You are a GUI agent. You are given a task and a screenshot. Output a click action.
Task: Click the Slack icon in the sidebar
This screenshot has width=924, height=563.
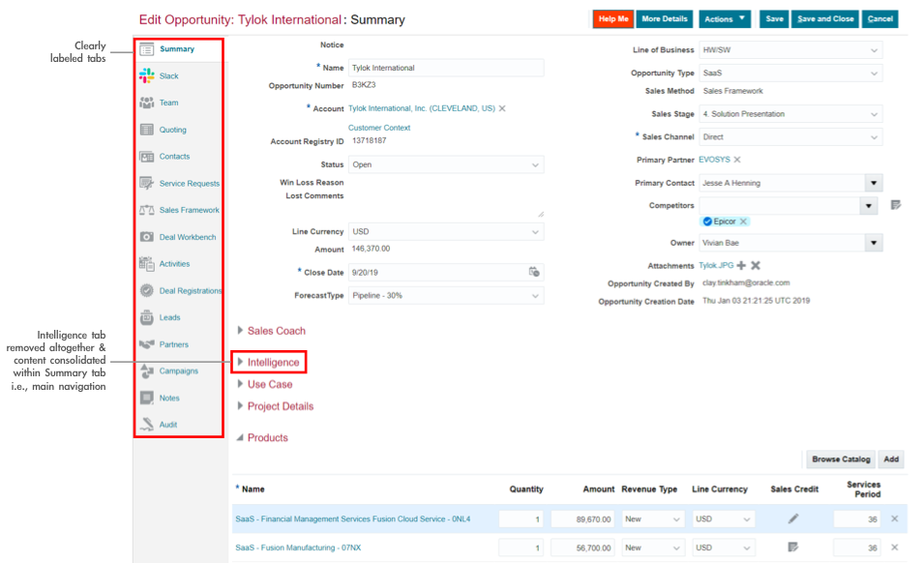(147, 75)
